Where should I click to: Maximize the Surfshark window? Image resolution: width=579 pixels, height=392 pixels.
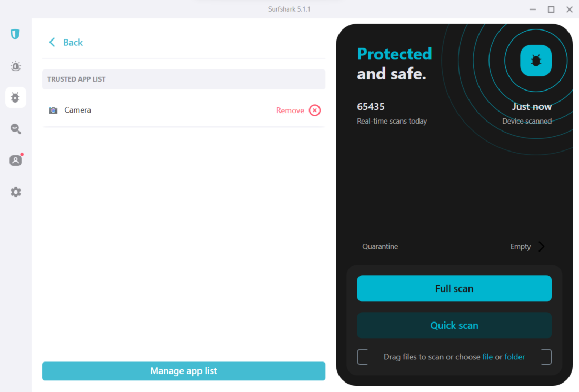point(551,9)
